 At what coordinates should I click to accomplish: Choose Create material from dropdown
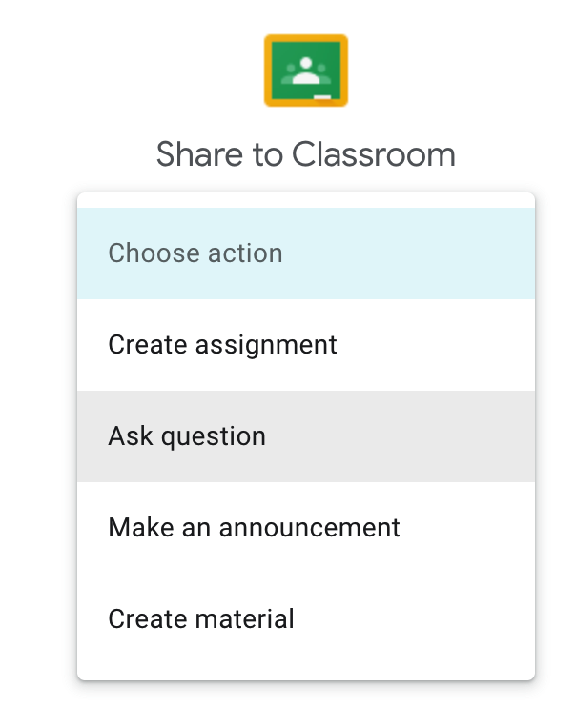pyautogui.click(x=306, y=618)
